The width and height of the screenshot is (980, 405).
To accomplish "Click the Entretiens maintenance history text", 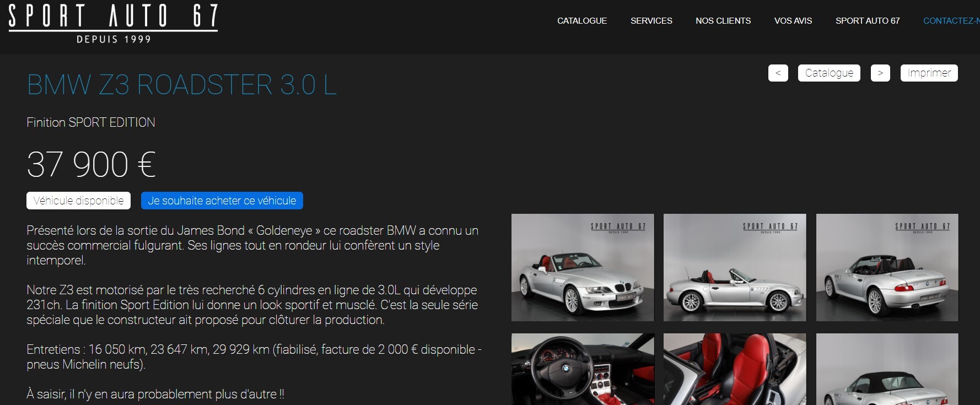I will [254, 357].
